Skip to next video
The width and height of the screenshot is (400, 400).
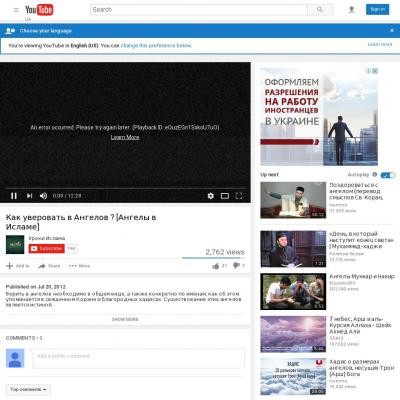point(29,196)
